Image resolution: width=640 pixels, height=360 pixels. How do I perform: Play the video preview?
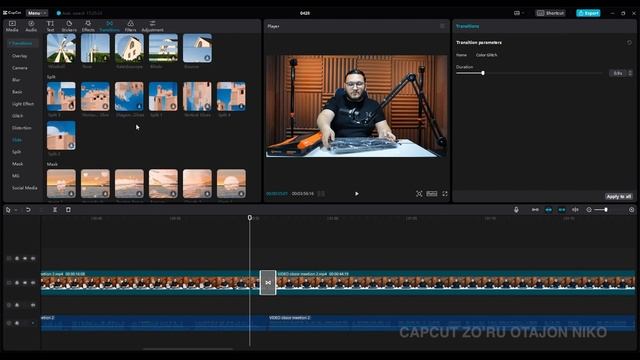click(x=357, y=194)
